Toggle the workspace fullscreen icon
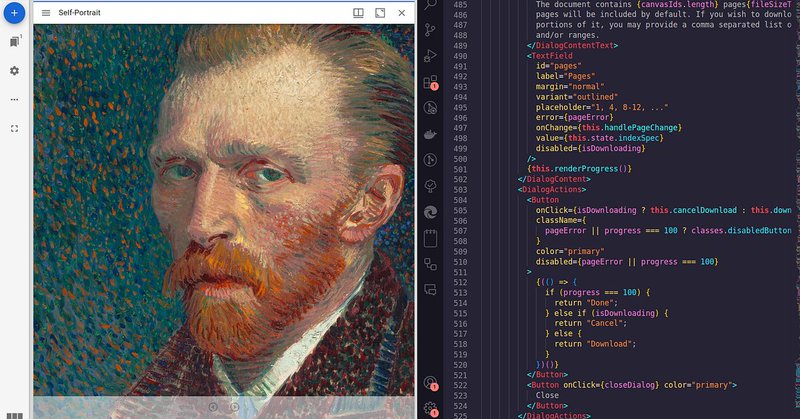Image resolution: width=800 pixels, height=419 pixels. (14, 129)
